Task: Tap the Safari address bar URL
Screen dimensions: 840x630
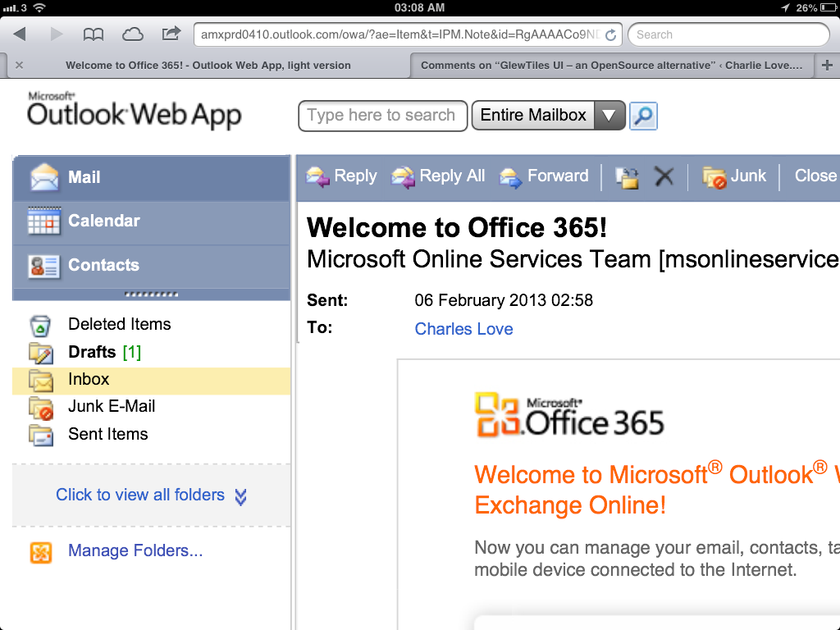Action: click(x=399, y=34)
